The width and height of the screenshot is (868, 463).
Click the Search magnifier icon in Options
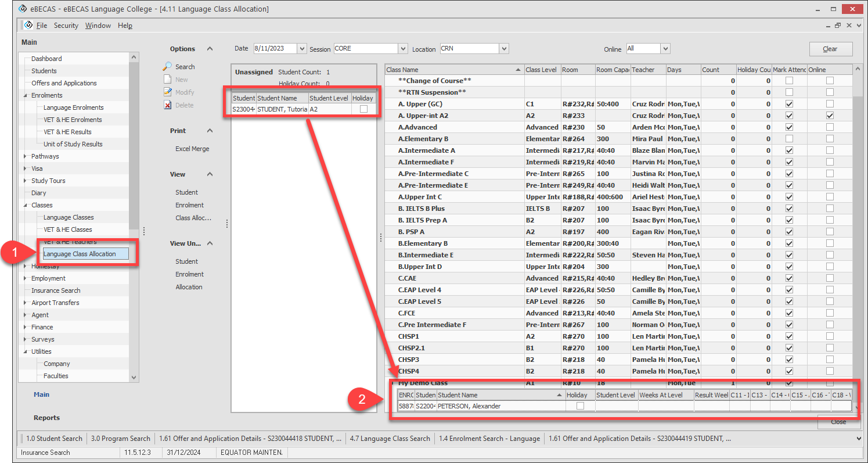pyautogui.click(x=167, y=67)
